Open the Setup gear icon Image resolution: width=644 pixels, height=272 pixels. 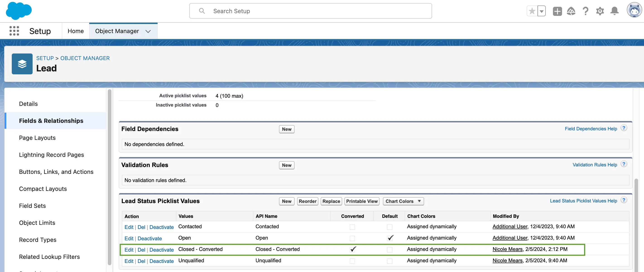600,11
